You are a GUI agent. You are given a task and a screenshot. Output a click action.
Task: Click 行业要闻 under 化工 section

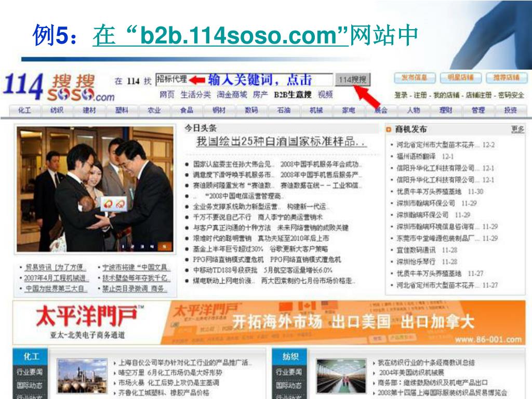tap(30, 372)
